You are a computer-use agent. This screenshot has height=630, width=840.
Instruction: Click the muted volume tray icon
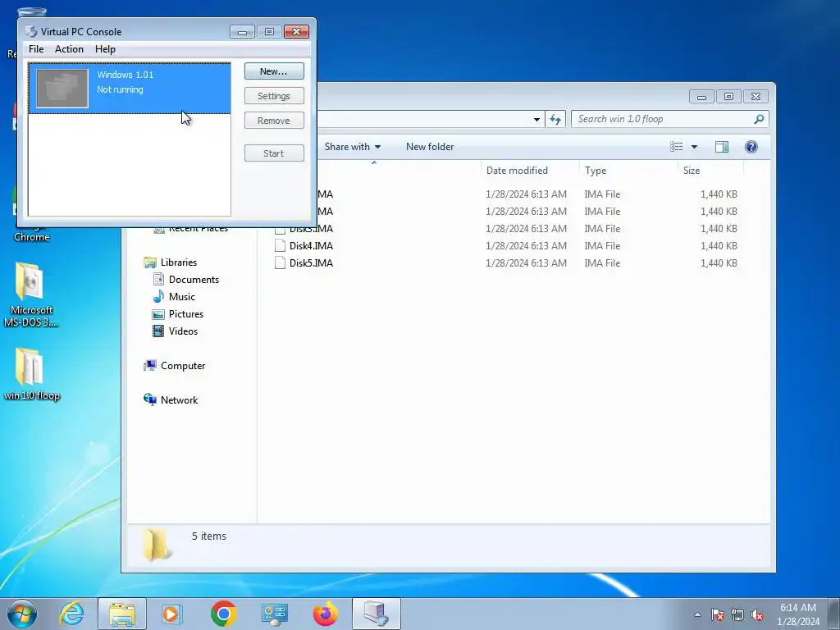tap(757, 614)
